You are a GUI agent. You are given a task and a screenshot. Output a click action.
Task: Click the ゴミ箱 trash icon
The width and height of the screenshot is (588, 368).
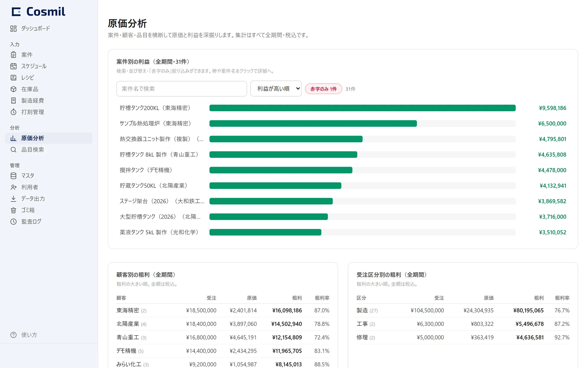point(14,210)
